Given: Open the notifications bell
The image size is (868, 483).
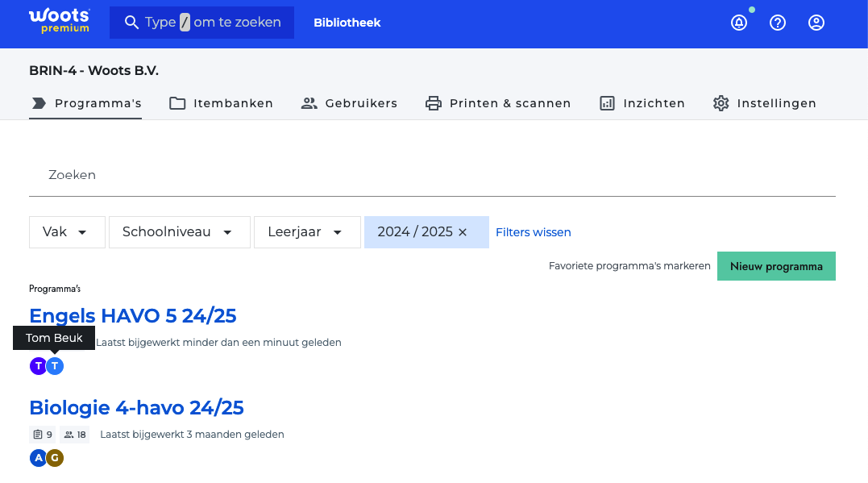Looking at the screenshot, I should click(x=739, y=23).
